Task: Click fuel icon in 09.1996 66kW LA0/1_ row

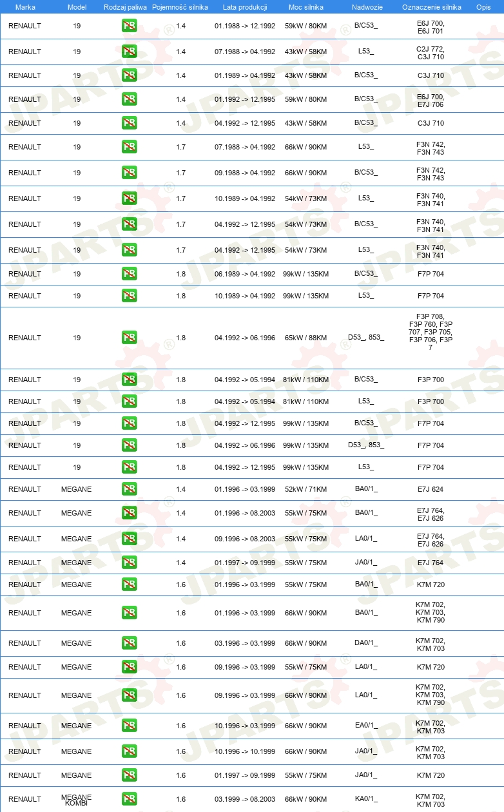Action: 129,695
